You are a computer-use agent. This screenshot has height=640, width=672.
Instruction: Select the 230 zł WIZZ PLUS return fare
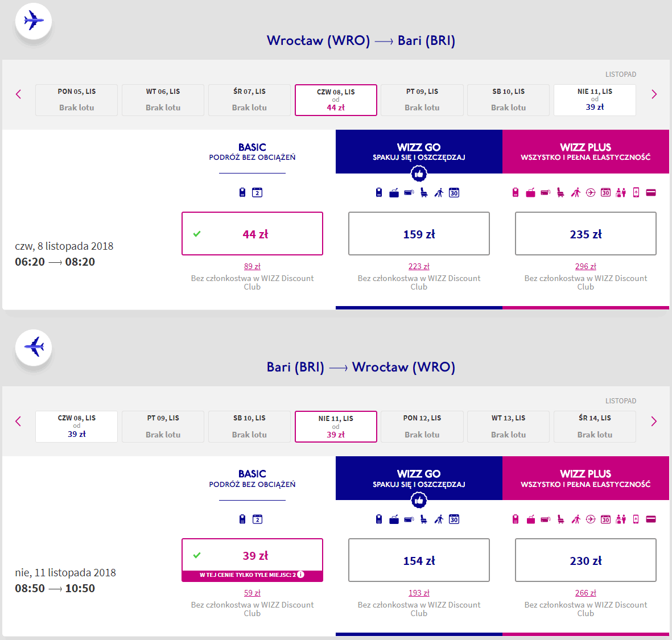[x=586, y=560]
